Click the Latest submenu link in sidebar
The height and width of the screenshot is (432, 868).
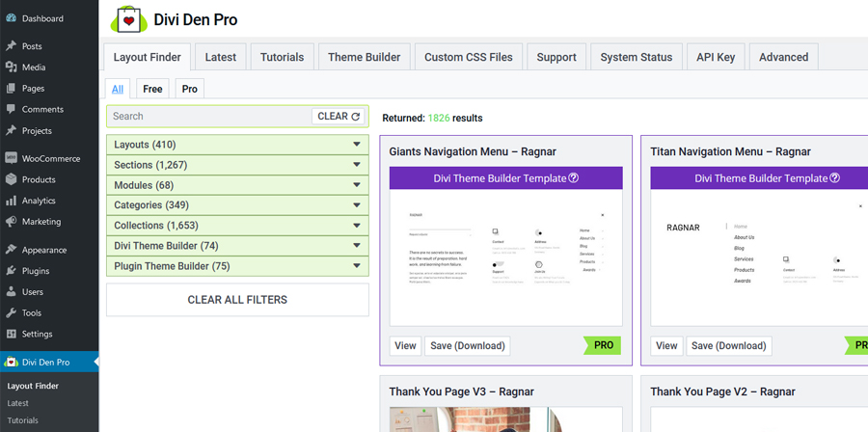(17, 403)
